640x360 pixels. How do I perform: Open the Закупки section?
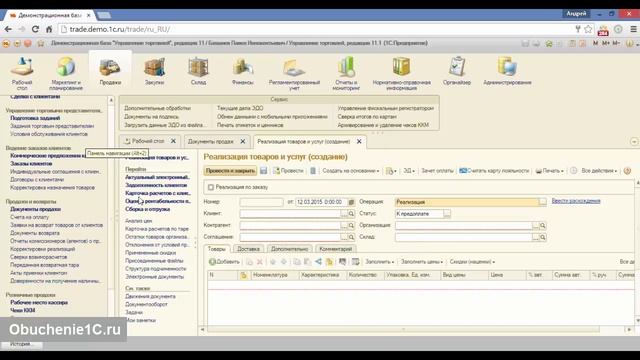pyautogui.click(x=154, y=71)
